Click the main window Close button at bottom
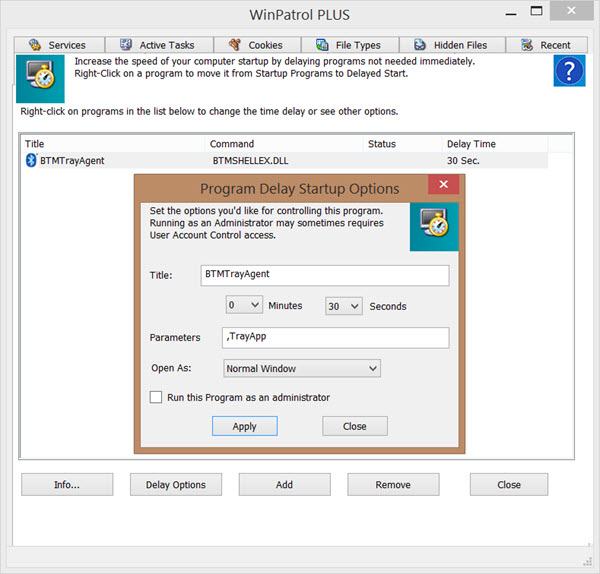The height and width of the screenshot is (574, 600). point(509,484)
